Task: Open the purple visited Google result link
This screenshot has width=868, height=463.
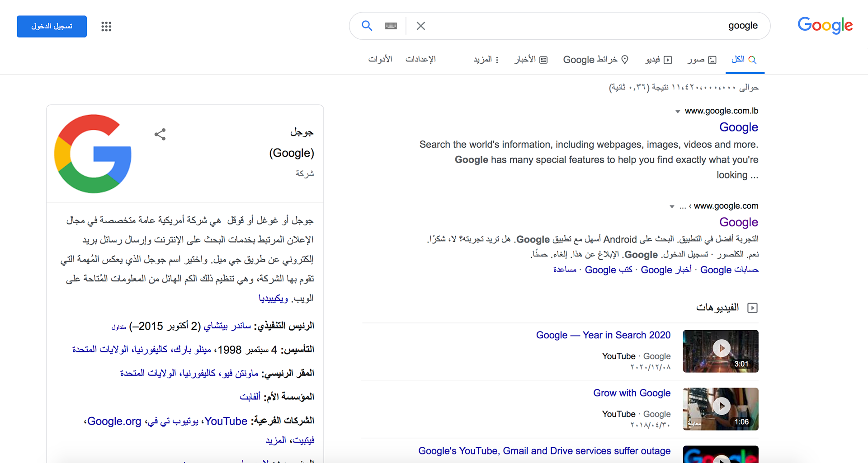Action: point(739,222)
